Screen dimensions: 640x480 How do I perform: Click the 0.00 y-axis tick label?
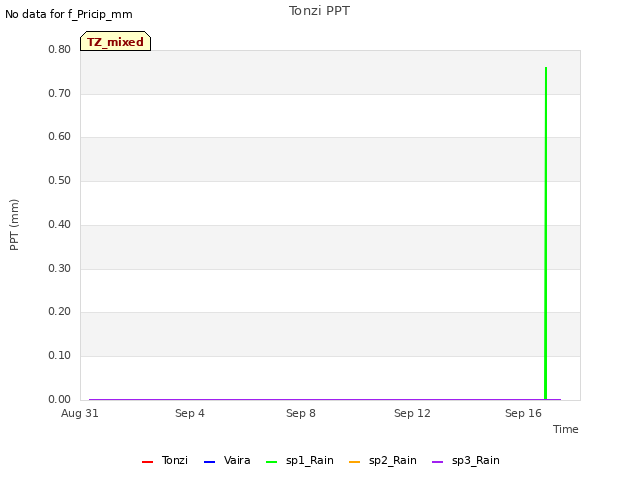coord(60,399)
